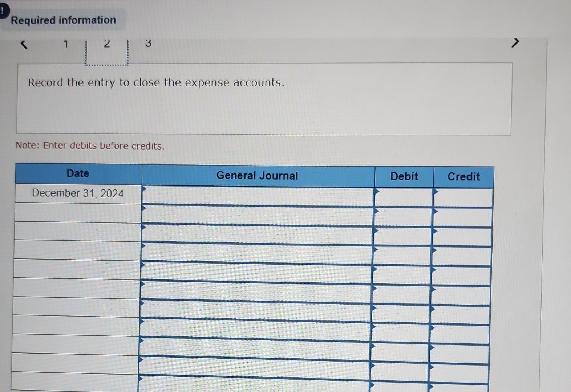Click the Debit field in the third row

click(x=402, y=236)
